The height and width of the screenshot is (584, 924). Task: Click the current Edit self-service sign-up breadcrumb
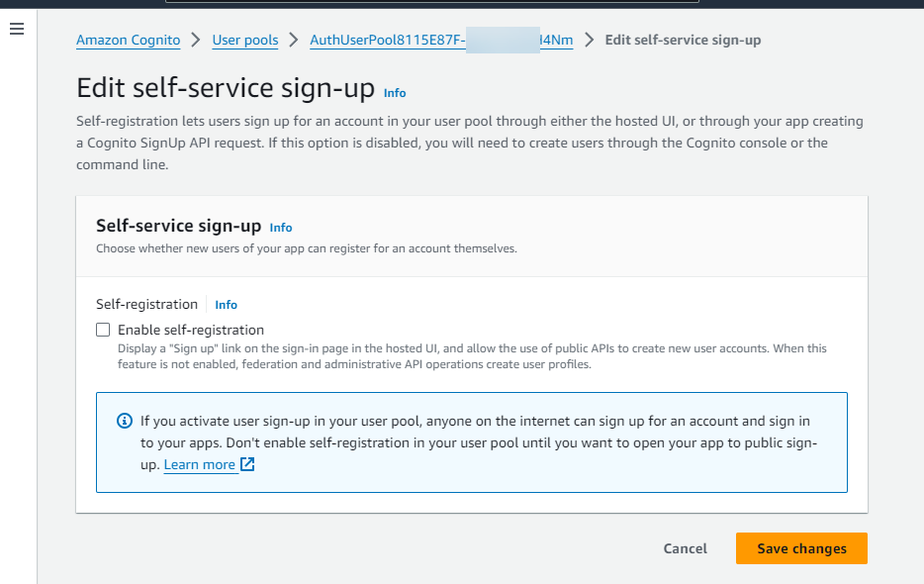pyautogui.click(x=683, y=40)
